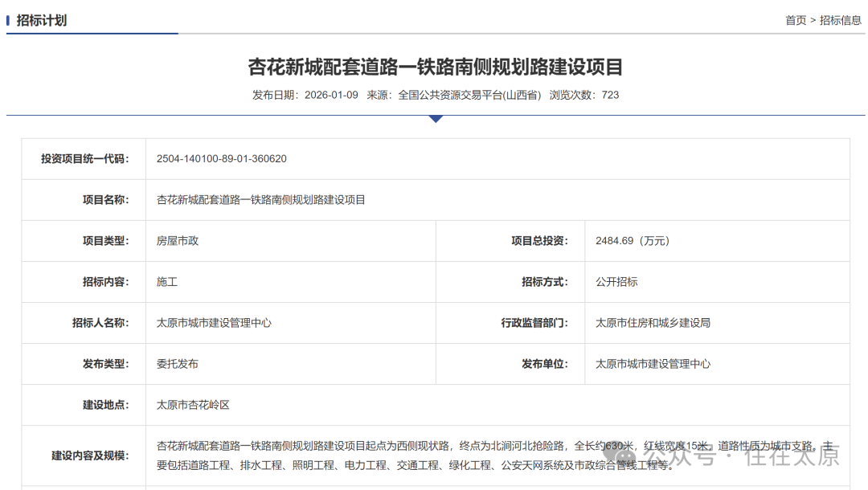
Task: Select the 建设地点 value 太原市杏花岭区
Action: tap(191, 404)
